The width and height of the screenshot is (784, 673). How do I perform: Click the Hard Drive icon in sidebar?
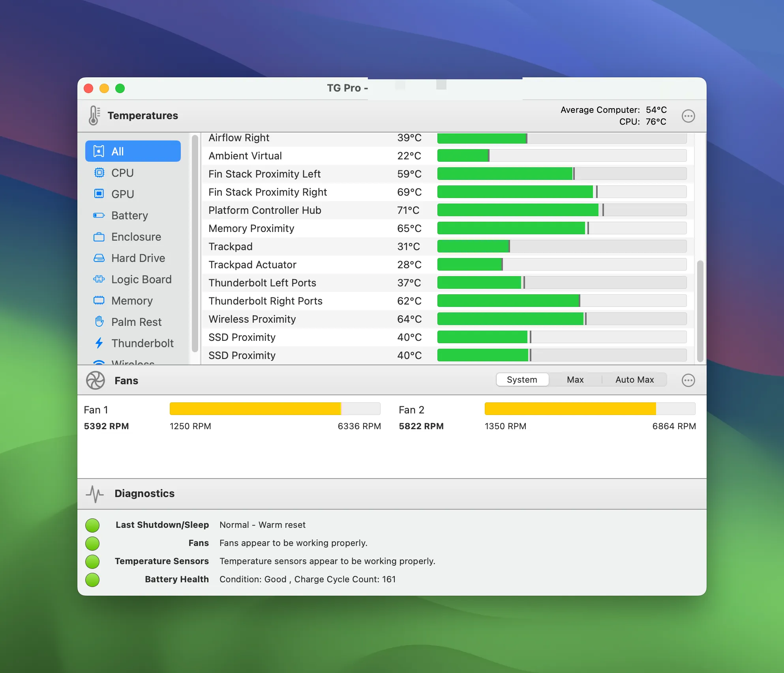click(99, 258)
